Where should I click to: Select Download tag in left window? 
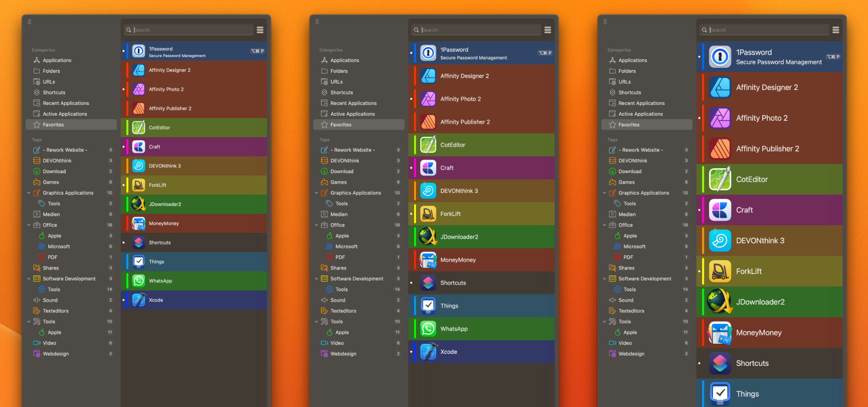point(71,171)
